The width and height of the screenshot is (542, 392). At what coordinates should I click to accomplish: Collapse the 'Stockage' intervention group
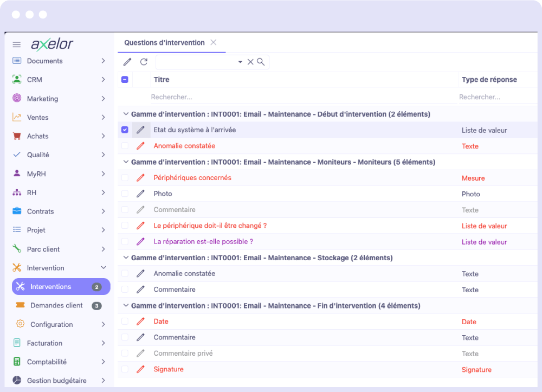(x=126, y=258)
